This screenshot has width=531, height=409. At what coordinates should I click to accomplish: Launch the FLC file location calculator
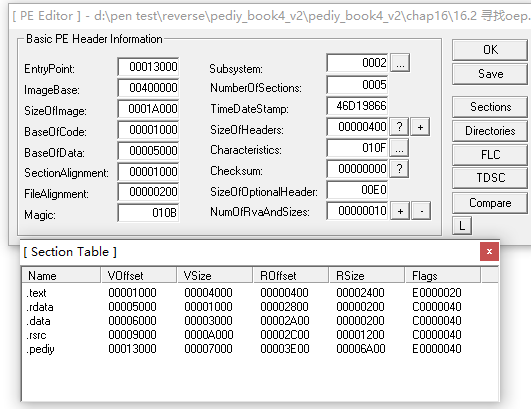490,155
